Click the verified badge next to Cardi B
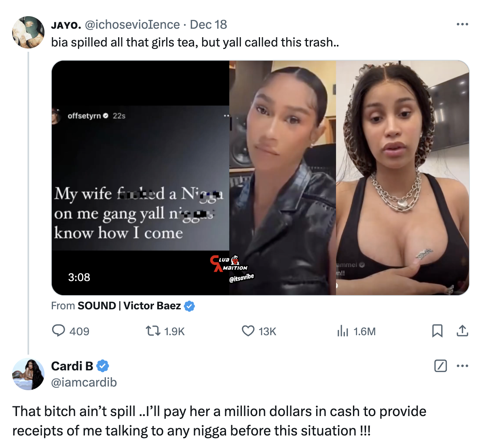 [103, 366]
